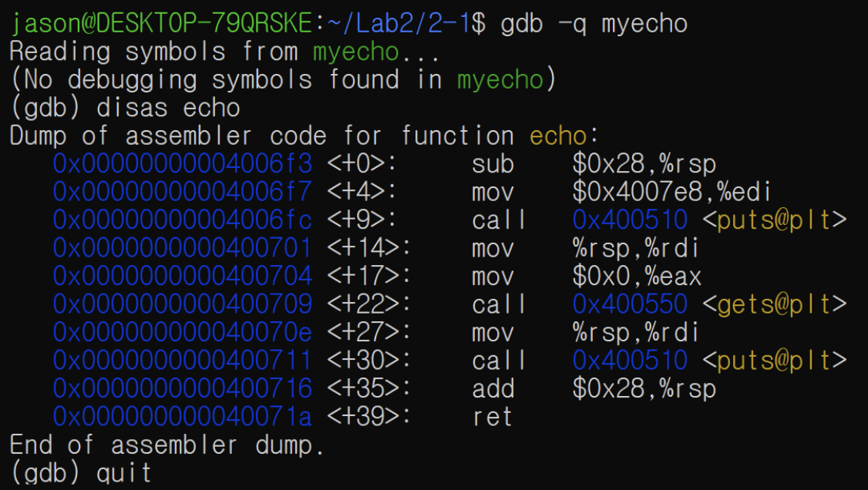Click the ret instruction

tap(492, 418)
